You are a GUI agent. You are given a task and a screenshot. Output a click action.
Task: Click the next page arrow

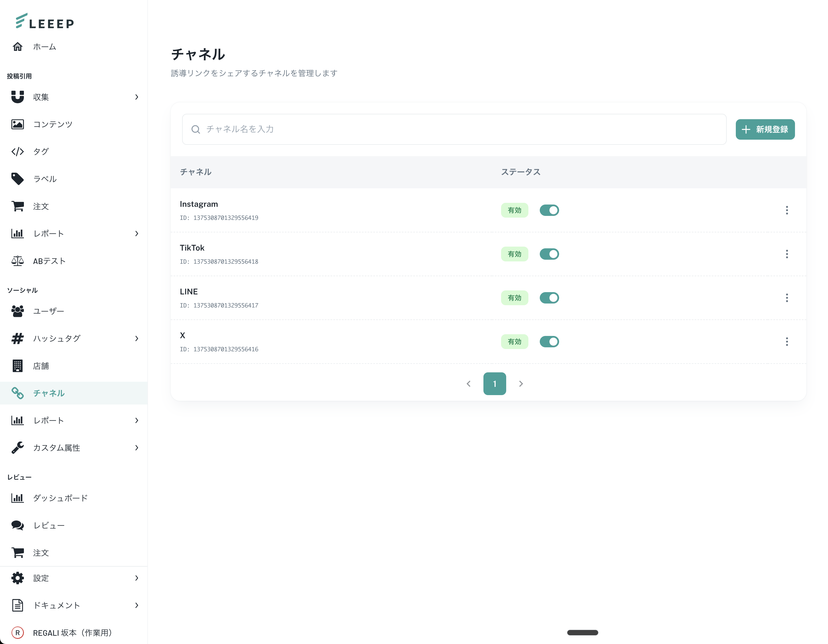pos(521,384)
